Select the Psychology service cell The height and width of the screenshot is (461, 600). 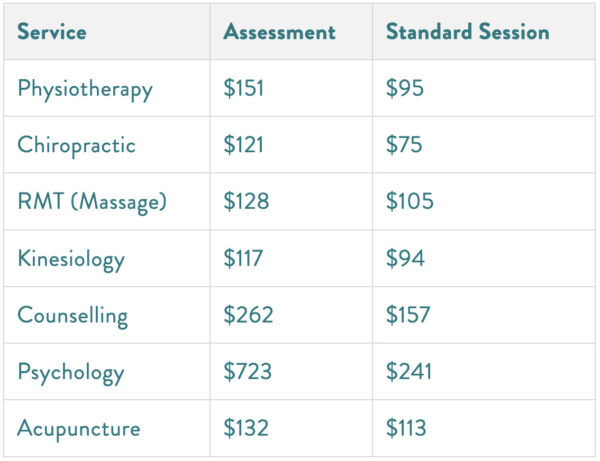coord(70,373)
